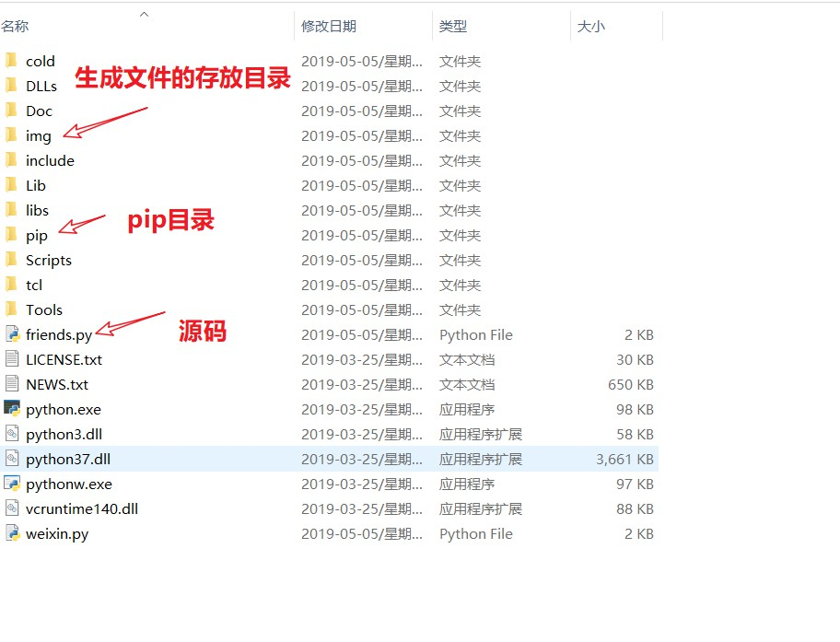Select the cold folder icon
The height and width of the screenshot is (642, 840).
[11, 60]
